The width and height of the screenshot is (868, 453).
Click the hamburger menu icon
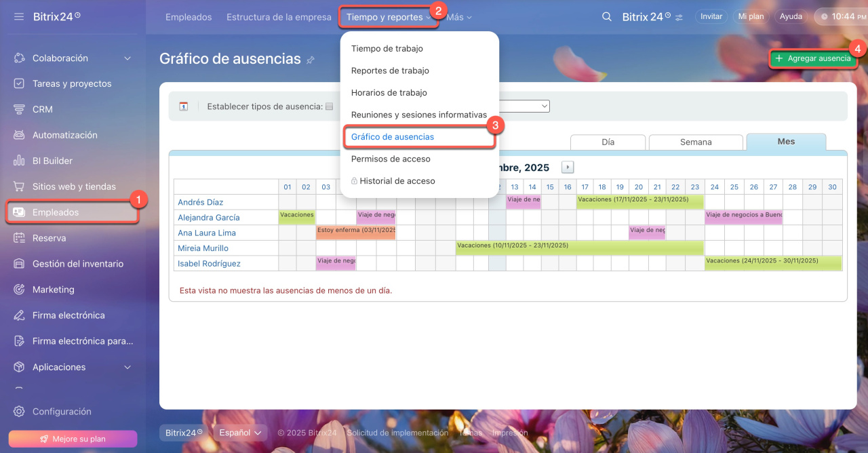tap(19, 16)
